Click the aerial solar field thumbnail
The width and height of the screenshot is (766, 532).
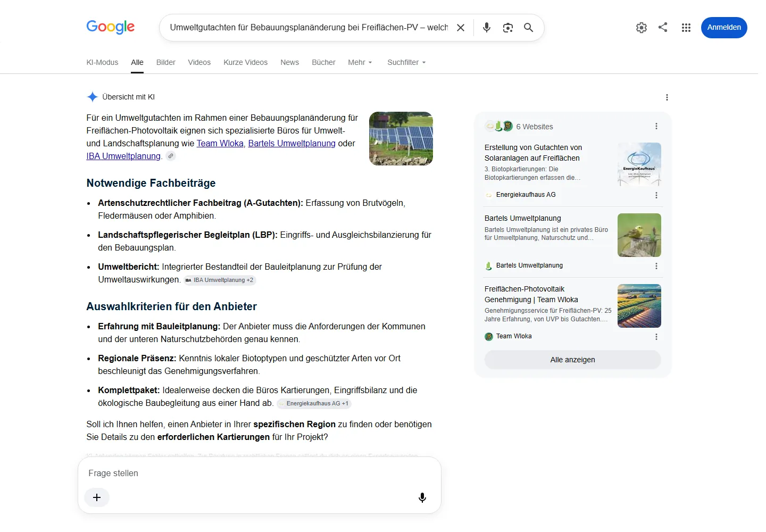639,306
